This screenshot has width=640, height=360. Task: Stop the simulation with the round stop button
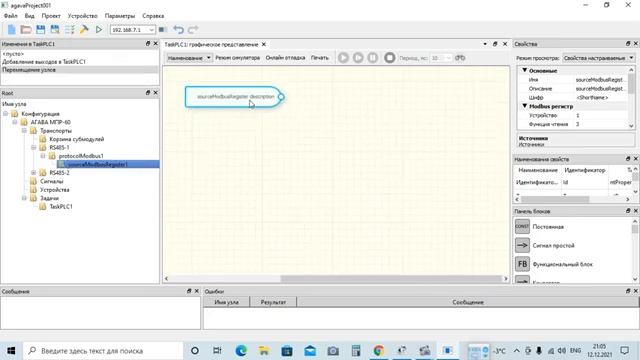(389, 58)
